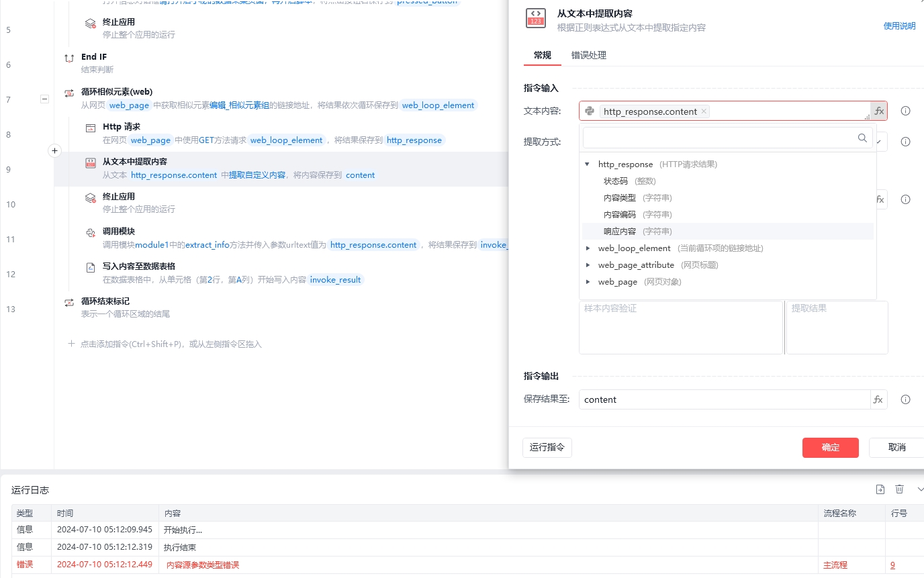Select the 执行结束 log entry

pyautogui.click(x=180, y=548)
